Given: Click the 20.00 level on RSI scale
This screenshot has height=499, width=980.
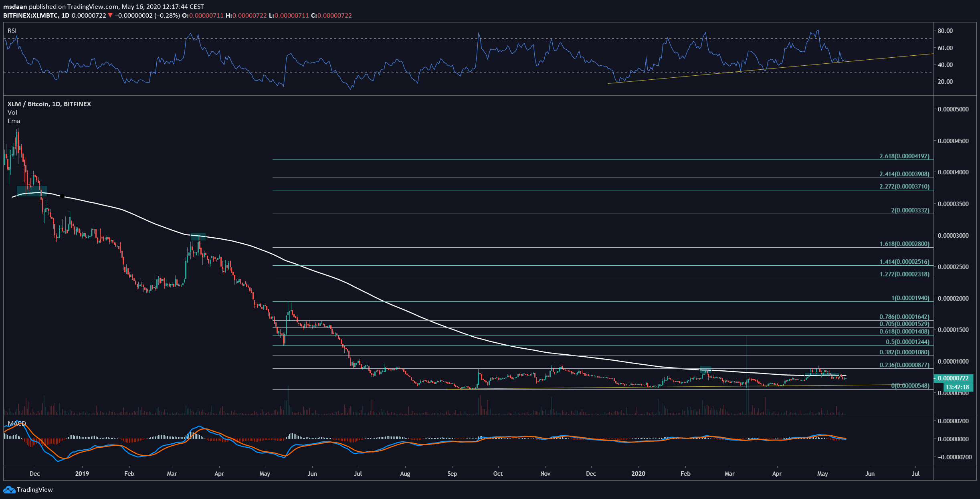Looking at the screenshot, I should (x=945, y=81).
